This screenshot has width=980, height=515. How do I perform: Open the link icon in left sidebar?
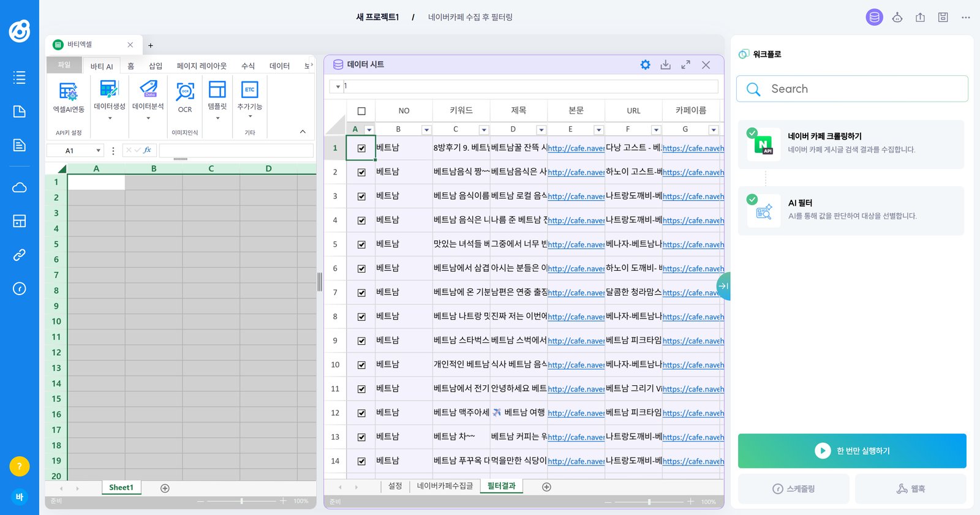(x=20, y=255)
